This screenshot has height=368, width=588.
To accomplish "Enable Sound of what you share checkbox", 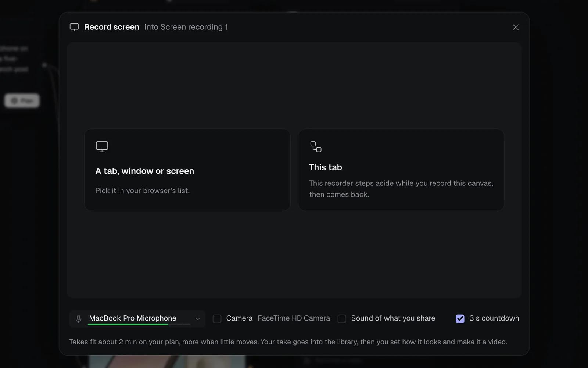I will click(x=342, y=319).
